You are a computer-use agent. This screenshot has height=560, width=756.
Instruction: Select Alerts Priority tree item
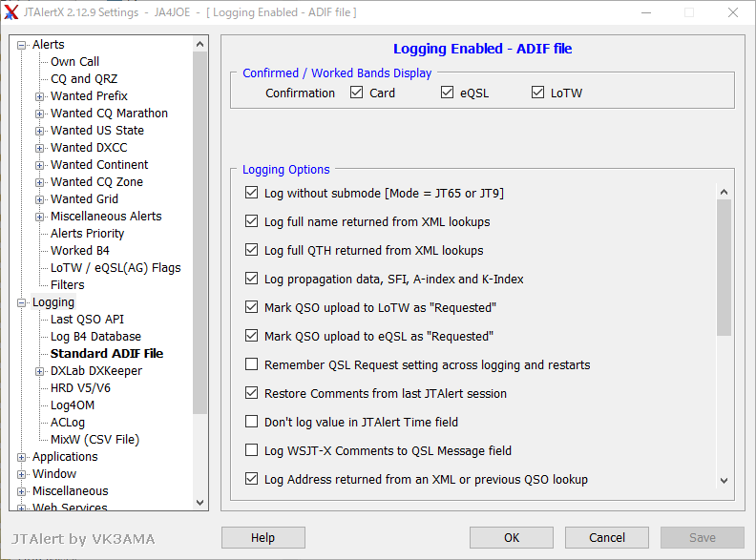87,233
